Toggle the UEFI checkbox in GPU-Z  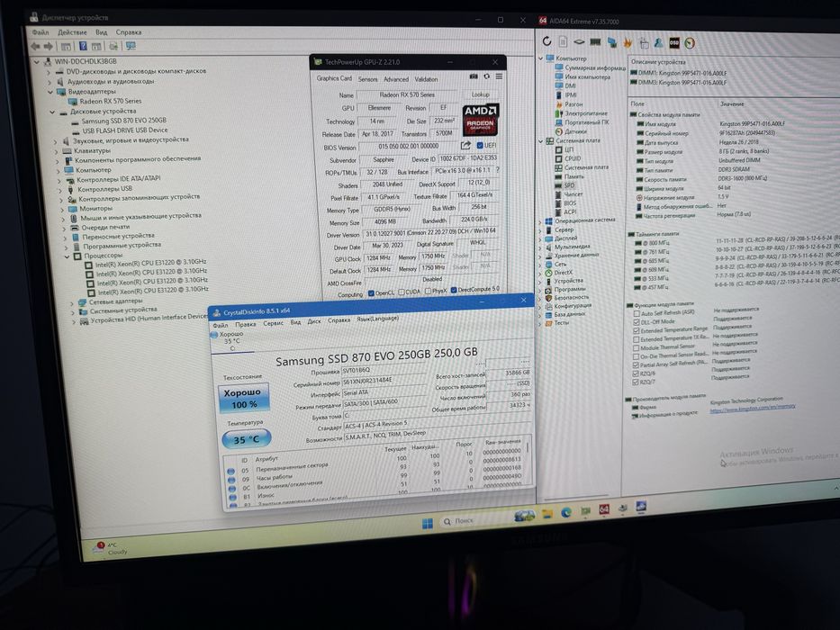pyautogui.click(x=480, y=145)
